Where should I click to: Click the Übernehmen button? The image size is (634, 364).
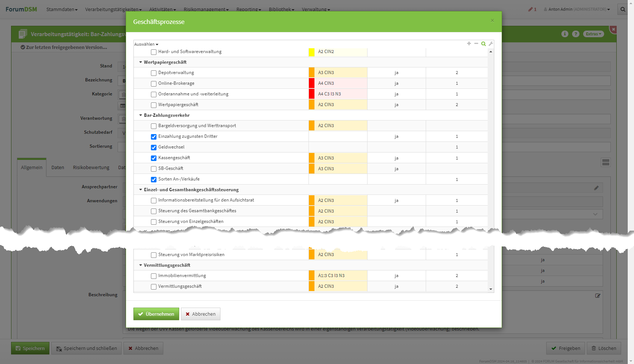click(x=156, y=314)
